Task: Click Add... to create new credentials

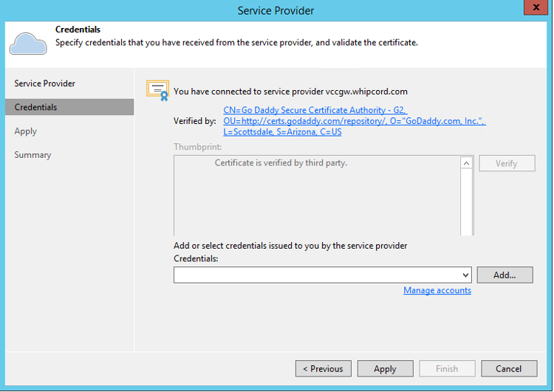Action: [505, 275]
